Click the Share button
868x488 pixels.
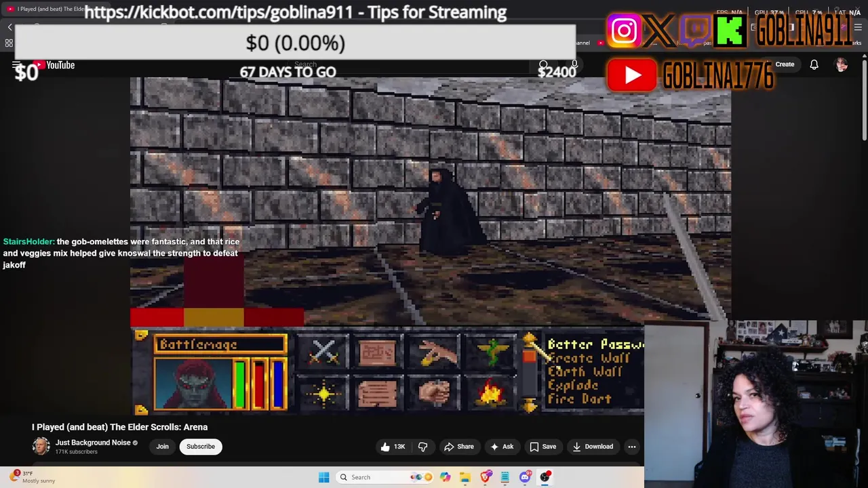(459, 447)
